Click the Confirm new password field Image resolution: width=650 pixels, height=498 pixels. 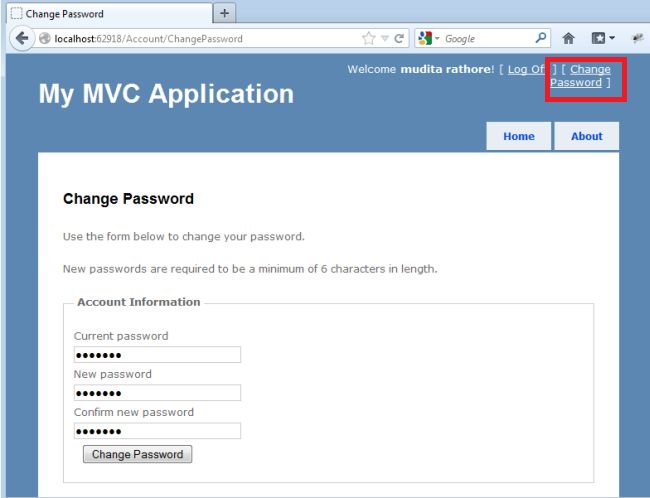157,431
